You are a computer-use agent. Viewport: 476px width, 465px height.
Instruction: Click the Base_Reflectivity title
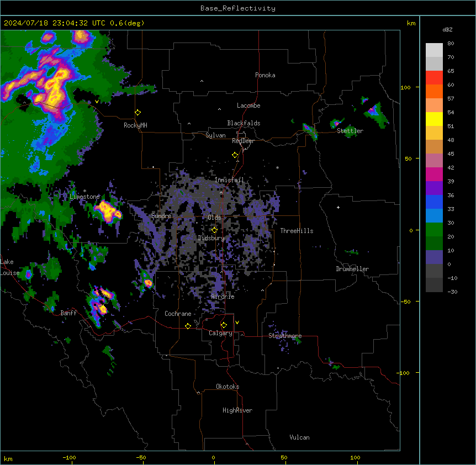pyautogui.click(x=238, y=8)
